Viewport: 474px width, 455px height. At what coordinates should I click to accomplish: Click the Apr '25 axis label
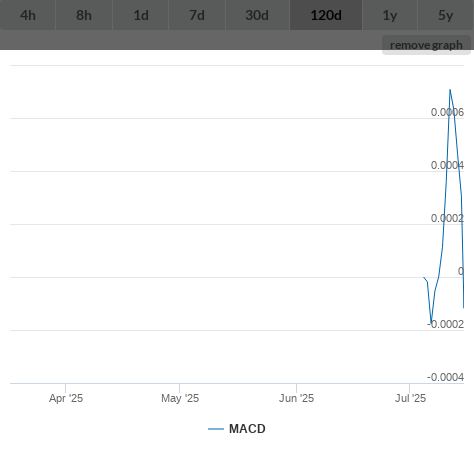pyautogui.click(x=66, y=398)
